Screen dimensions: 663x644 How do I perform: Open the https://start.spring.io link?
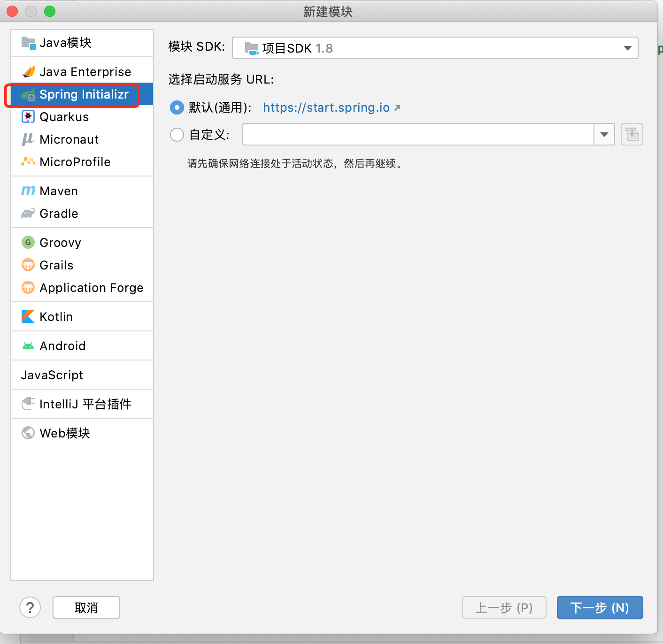326,107
